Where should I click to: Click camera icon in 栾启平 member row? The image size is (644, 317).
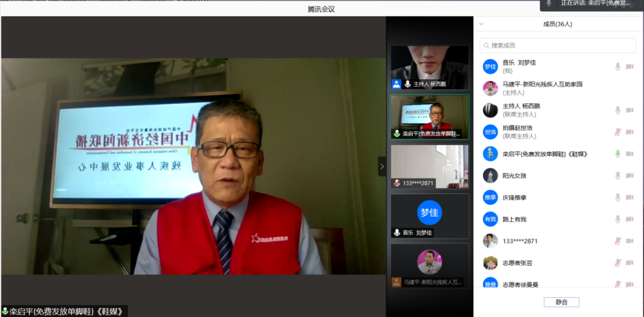point(630,154)
